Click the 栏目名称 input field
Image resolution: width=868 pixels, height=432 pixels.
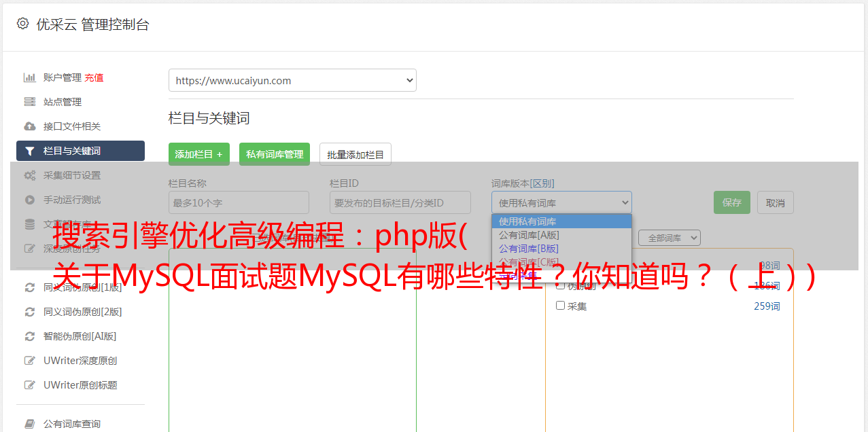[x=239, y=202]
